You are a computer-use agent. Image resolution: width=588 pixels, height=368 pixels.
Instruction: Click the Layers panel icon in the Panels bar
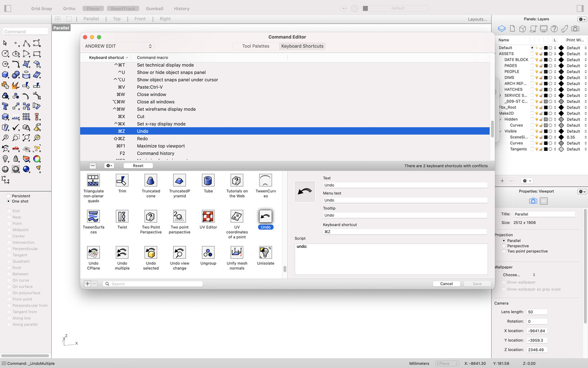501,28
